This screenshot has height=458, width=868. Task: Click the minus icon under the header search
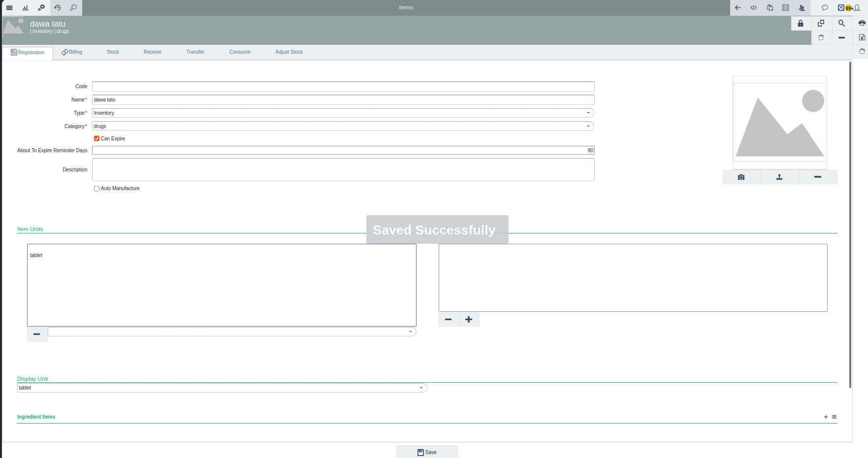point(842,37)
